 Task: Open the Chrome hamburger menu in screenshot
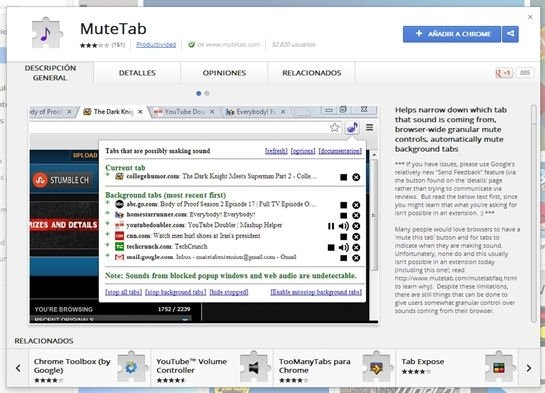click(x=369, y=128)
